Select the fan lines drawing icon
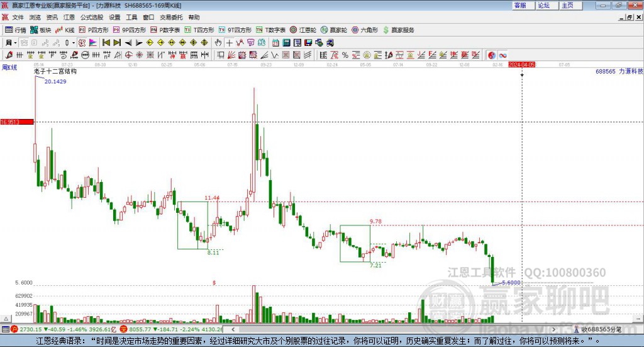The image size is (644, 347). [231, 55]
